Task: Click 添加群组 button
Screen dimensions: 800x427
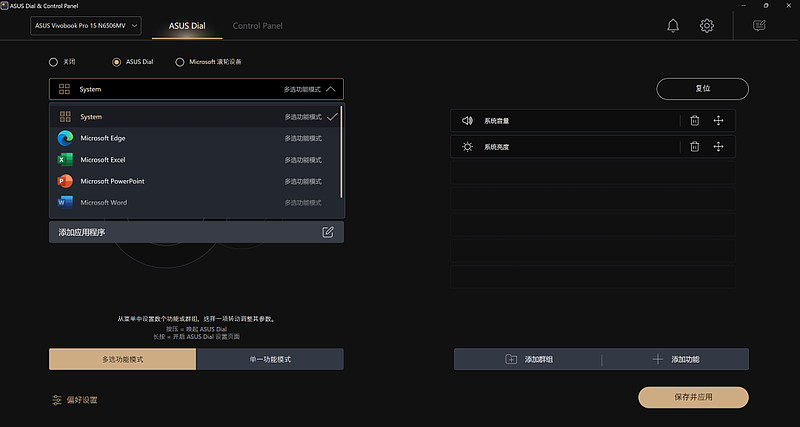Action: pyautogui.click(x=528, y=359)
